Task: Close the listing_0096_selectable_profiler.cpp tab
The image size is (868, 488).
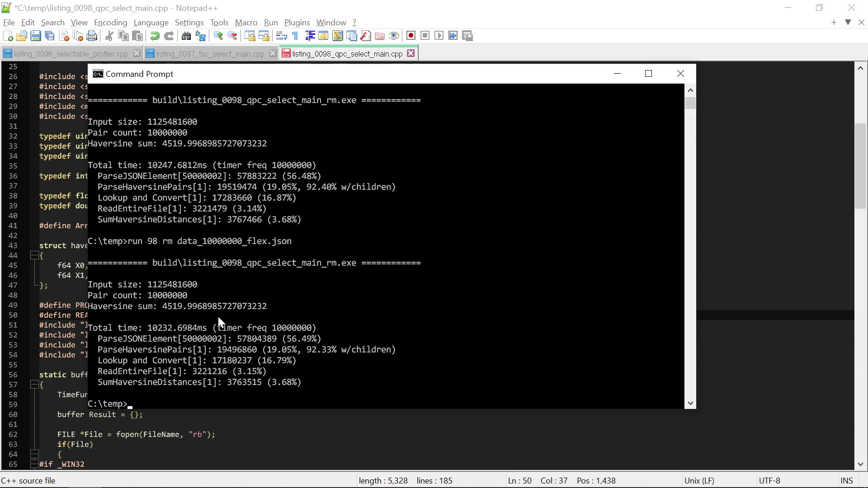Action: (x=137, y=53)
